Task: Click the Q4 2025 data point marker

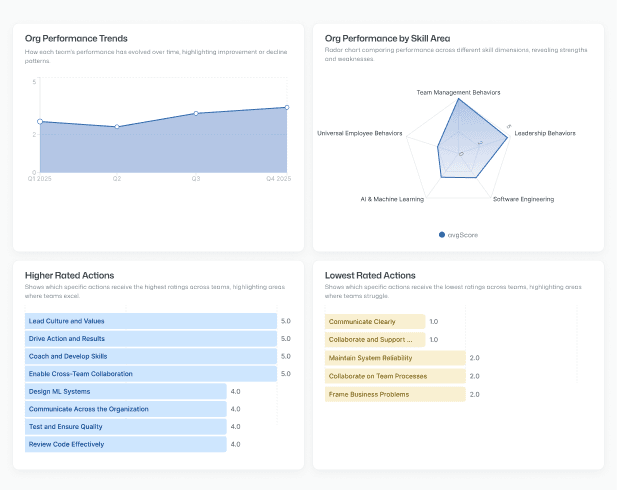Action: pos(287,107)
